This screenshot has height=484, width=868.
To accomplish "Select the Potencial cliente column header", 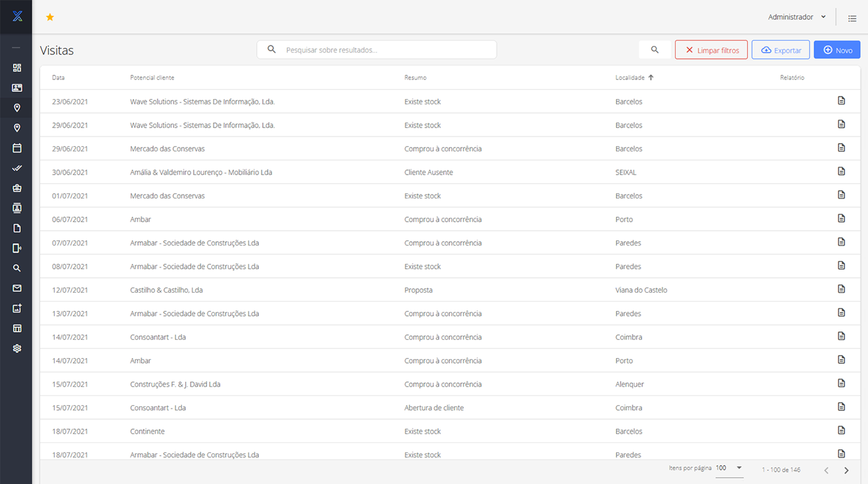I will (x=152, y=78).
